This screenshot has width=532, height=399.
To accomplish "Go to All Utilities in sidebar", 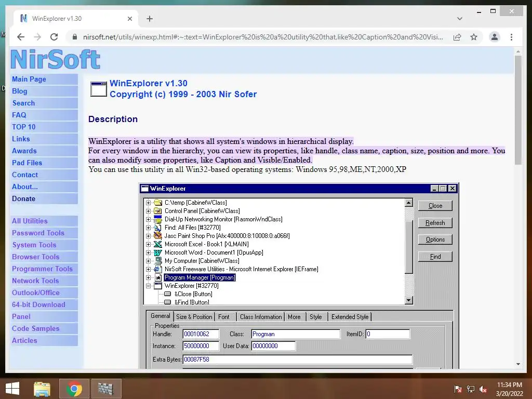I will [44, 221].
